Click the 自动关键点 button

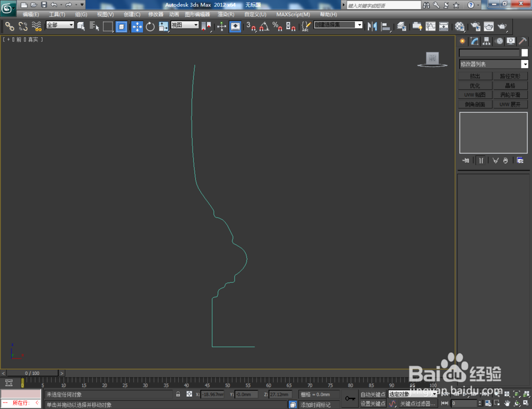point(373,394)
